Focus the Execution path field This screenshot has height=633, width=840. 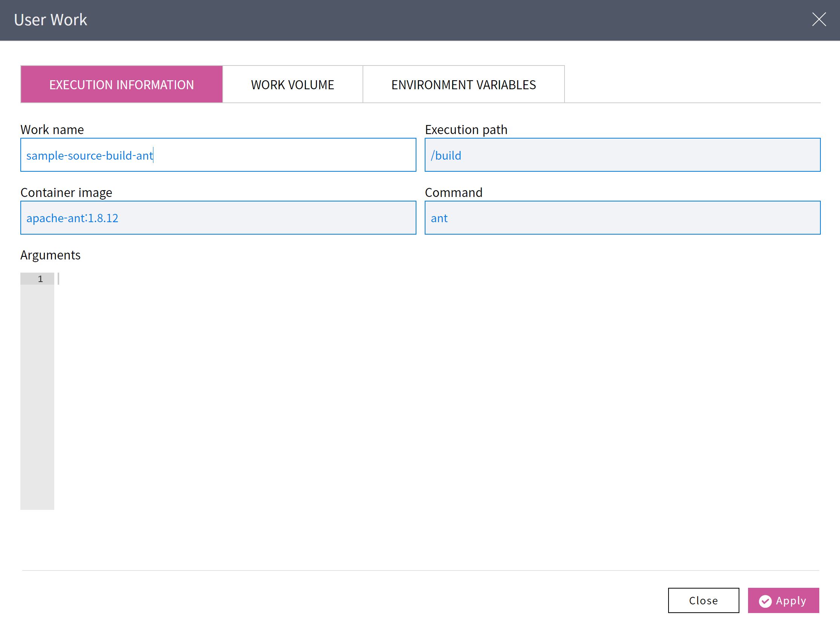pyautogui.click(x=622, y=155)
